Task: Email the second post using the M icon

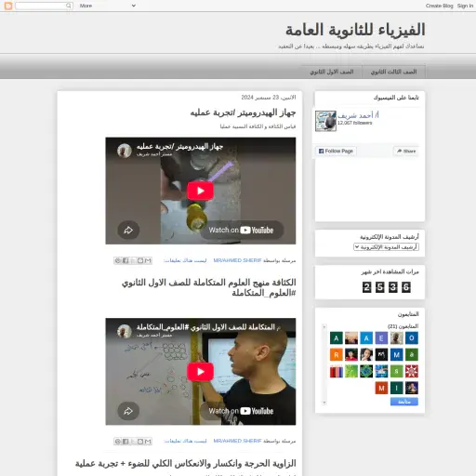Action: tap(148, 442)
